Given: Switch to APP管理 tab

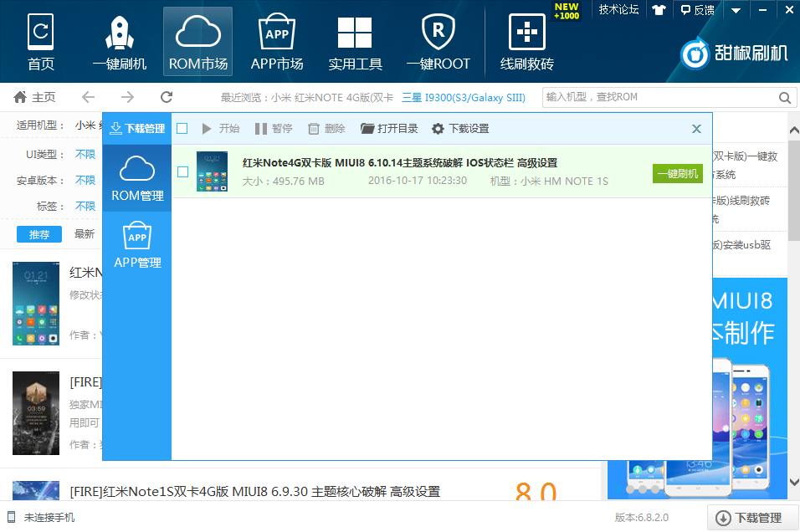Looking at the screenshot, I should [137, 246].
